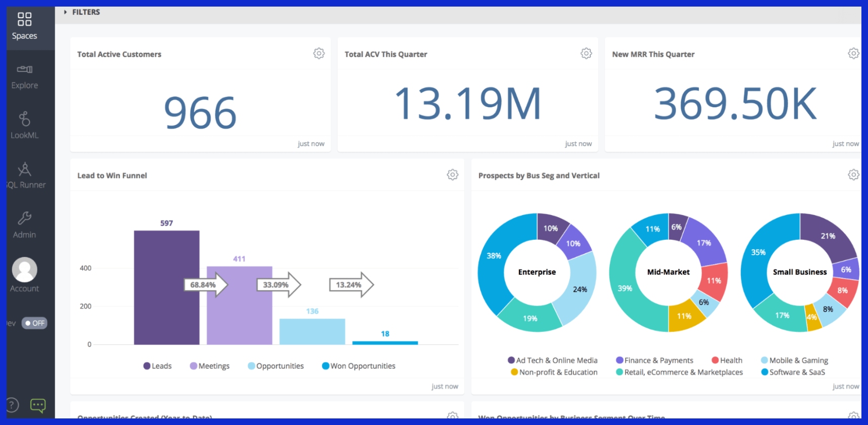Click the 966 total customers value
Viewport: 868px width, 425px height.
[200, 112]
